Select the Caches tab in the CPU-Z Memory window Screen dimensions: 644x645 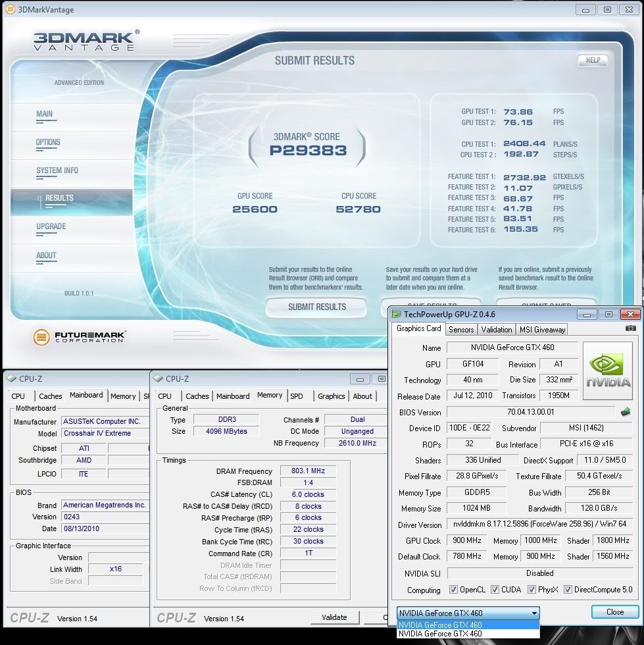197,396
